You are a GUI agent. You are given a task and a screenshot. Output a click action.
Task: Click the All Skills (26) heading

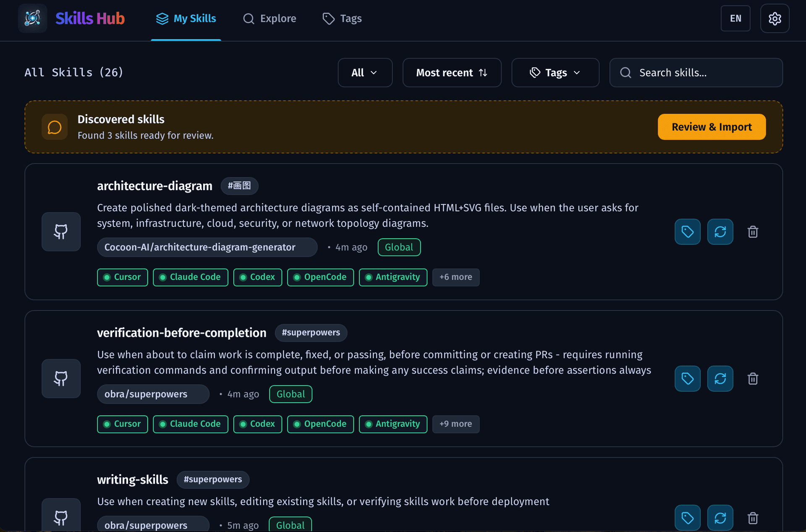pyautogui.click(x=74, y=73)
